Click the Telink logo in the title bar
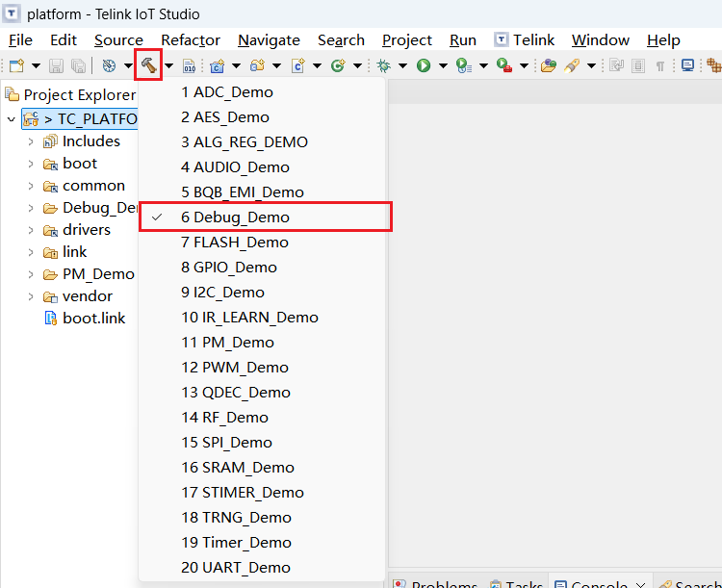Image resolution: width=722 pixels, height=588 pixels. click(x=11, y=13)
